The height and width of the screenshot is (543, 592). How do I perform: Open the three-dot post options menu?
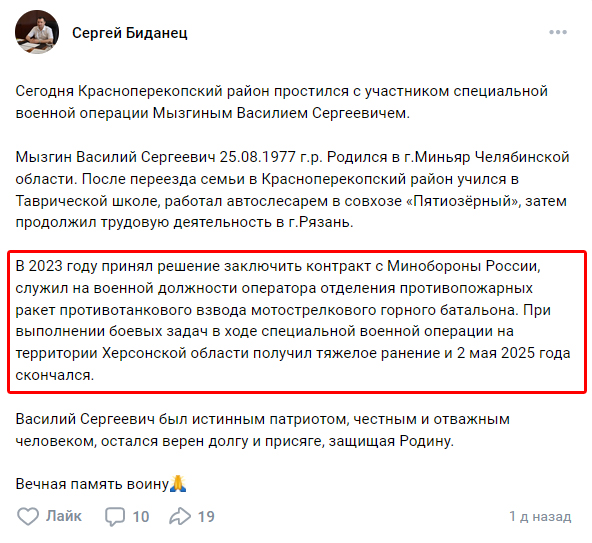coord(558,32)
